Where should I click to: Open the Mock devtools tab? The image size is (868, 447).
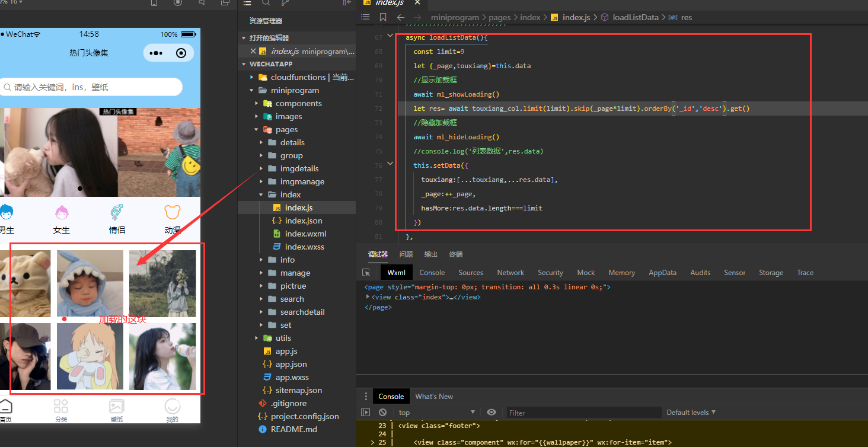click(x=586, y=273)
